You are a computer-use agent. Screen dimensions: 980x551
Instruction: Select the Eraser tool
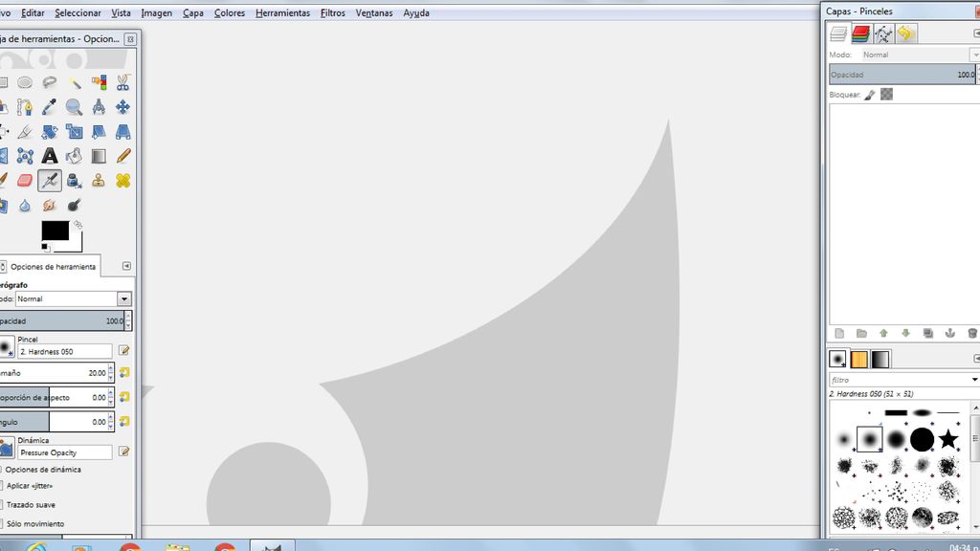point(25,181)
